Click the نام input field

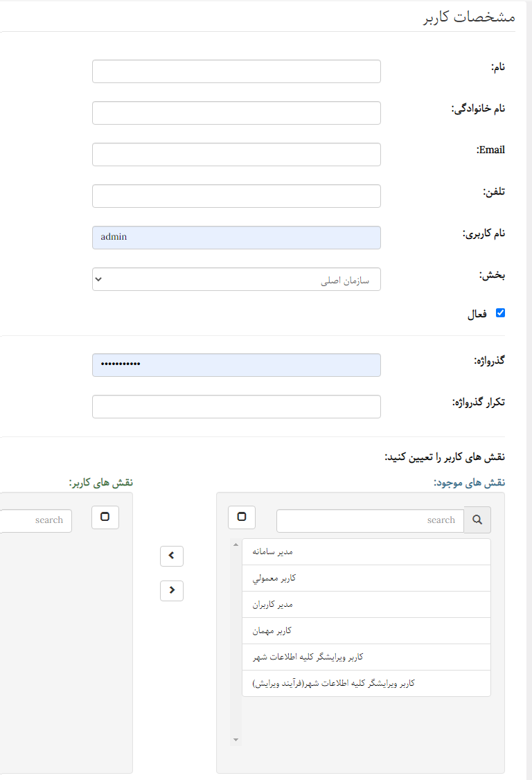coord(236,71)
